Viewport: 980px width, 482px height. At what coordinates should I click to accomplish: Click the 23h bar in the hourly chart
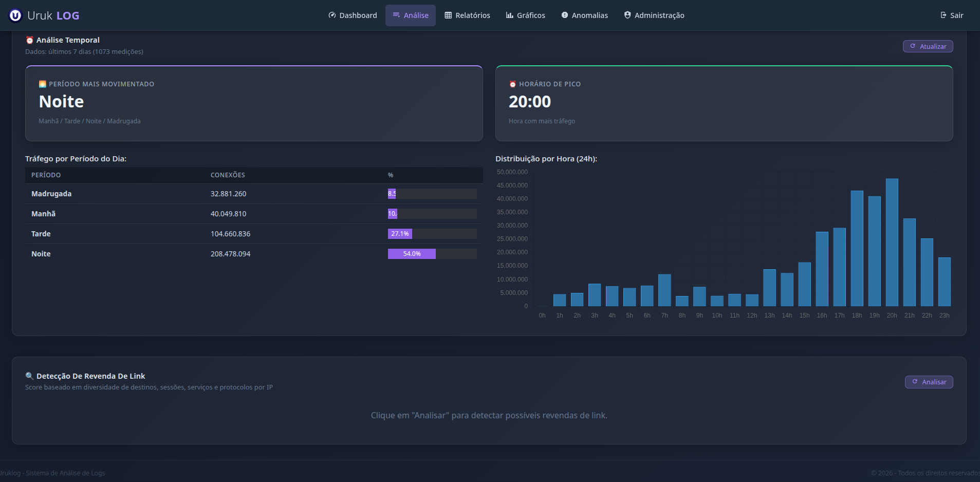[x=945, y=282]
